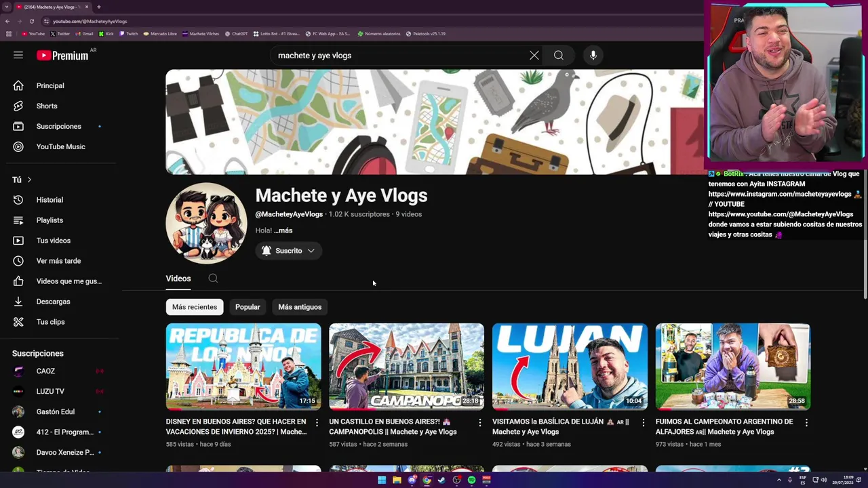The height and width of the screenshot is (488, 868).
Task: Open Discord from the taskbar
Action: pos(412,480)
